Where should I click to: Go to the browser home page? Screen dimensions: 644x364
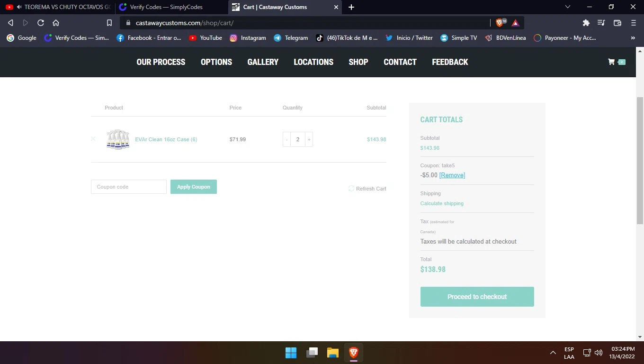(56, 23)
